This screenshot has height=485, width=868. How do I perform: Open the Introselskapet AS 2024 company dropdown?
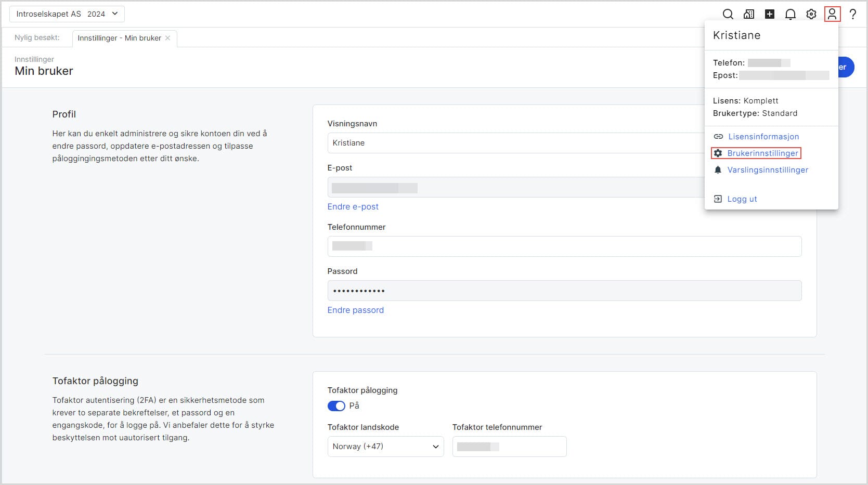(x=67, y=14)
